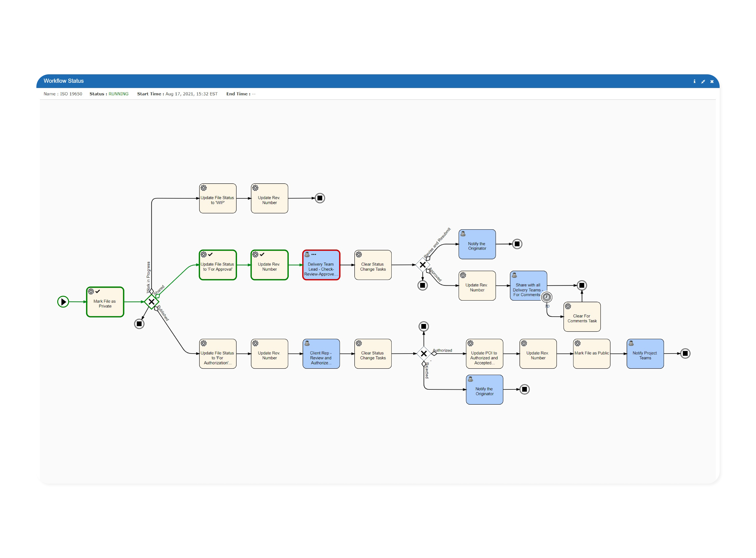This screenshot has width=756, height=558.
Task: Select Client Rep - Review and Authorize task
Action: pos(321,354)
